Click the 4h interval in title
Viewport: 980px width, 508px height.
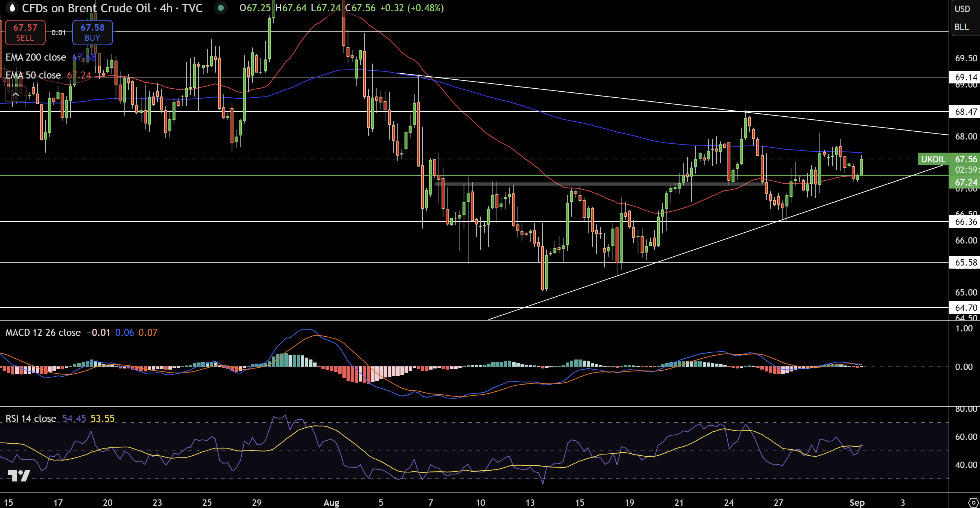[166, 8]
